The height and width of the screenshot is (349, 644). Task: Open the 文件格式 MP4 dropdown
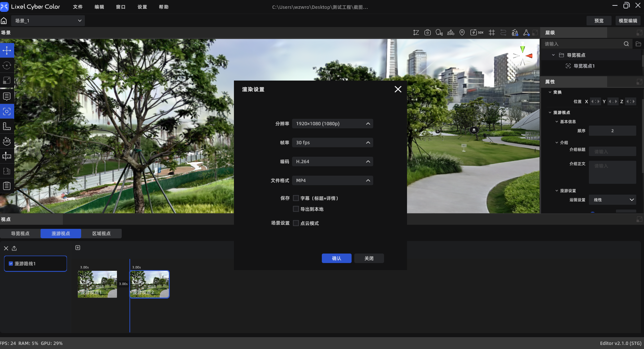pos(333,180)
